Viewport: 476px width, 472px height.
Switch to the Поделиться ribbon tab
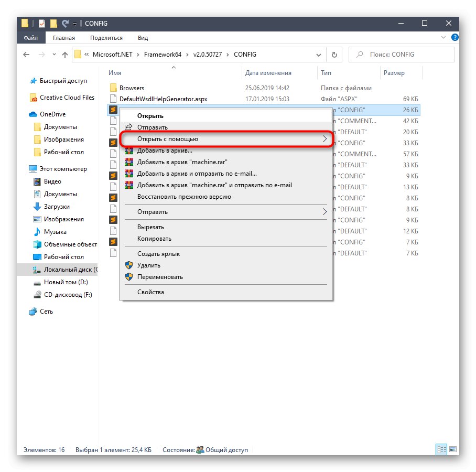106,38
